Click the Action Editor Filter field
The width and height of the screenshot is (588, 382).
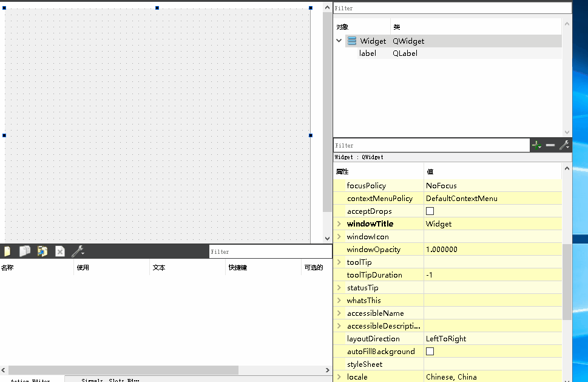pyautogui.click(x=271, y=252)
